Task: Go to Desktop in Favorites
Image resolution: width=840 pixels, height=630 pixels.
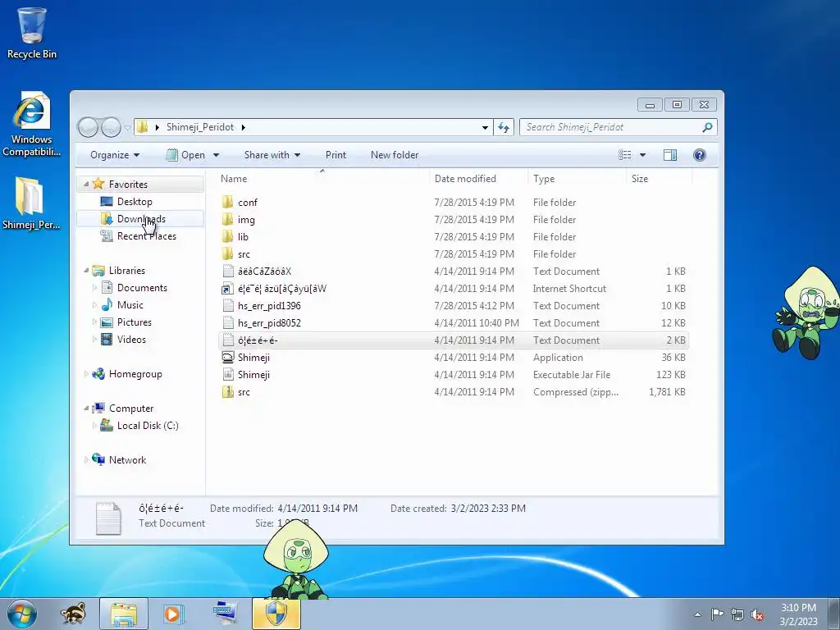Action: 135,202
